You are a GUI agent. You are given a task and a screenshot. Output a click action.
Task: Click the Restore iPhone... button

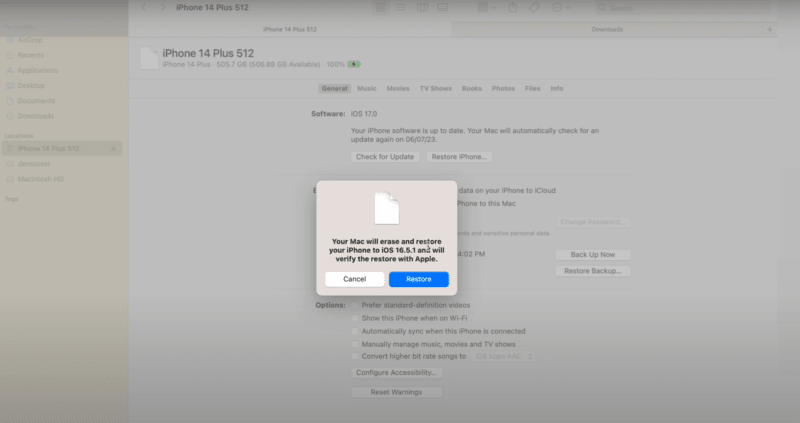[x=459, y=157]
